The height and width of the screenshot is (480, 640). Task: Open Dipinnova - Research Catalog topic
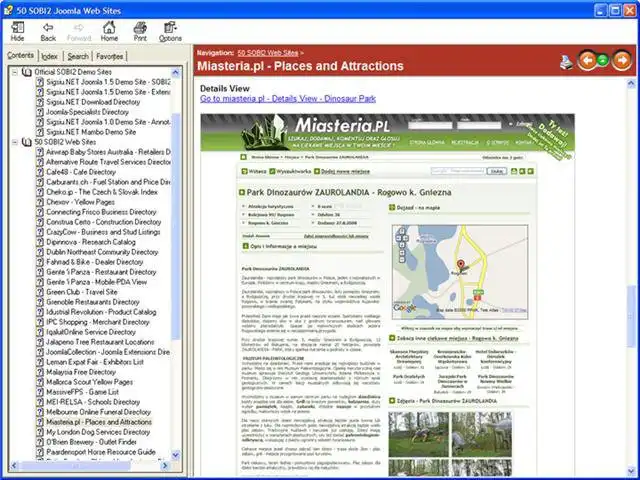click(91, 242)
